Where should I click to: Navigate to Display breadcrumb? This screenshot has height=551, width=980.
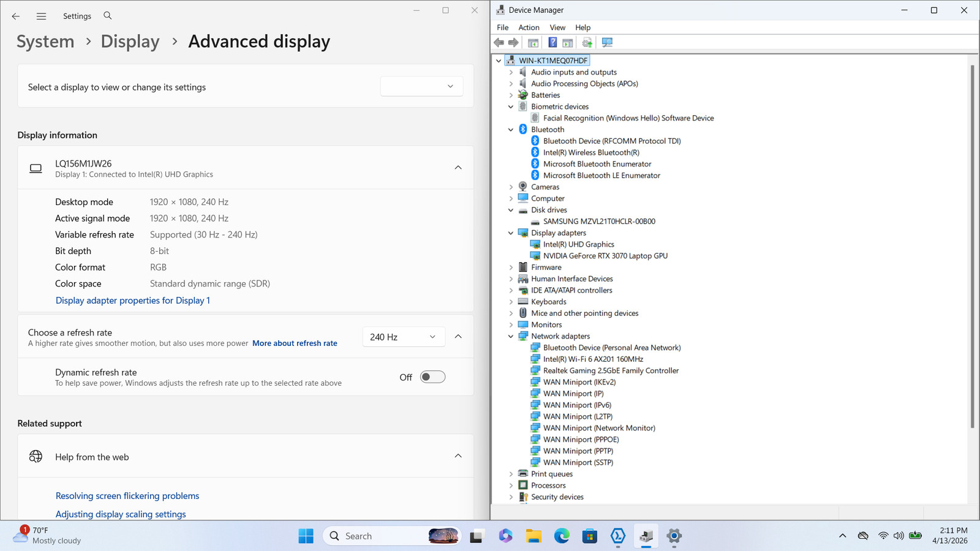click(x=130, y=42)
